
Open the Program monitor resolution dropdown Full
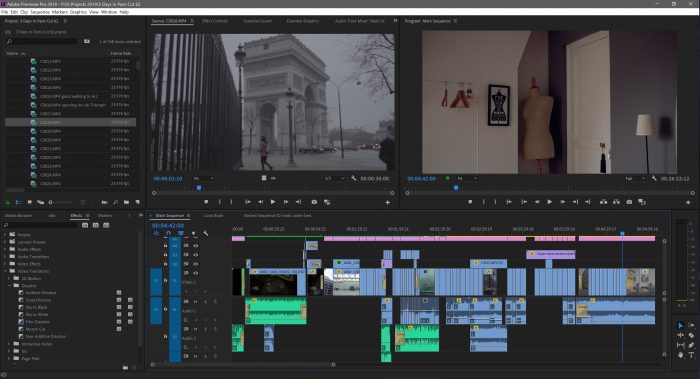[635, 179]
